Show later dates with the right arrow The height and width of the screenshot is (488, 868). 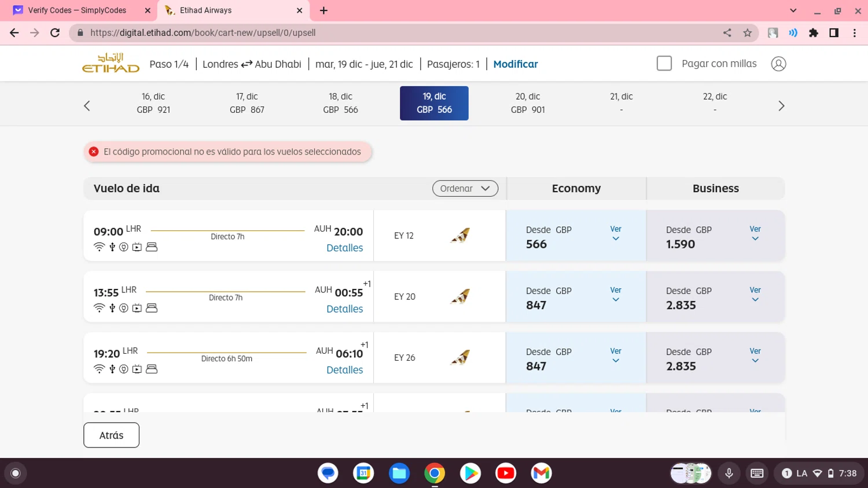[781, 106]
